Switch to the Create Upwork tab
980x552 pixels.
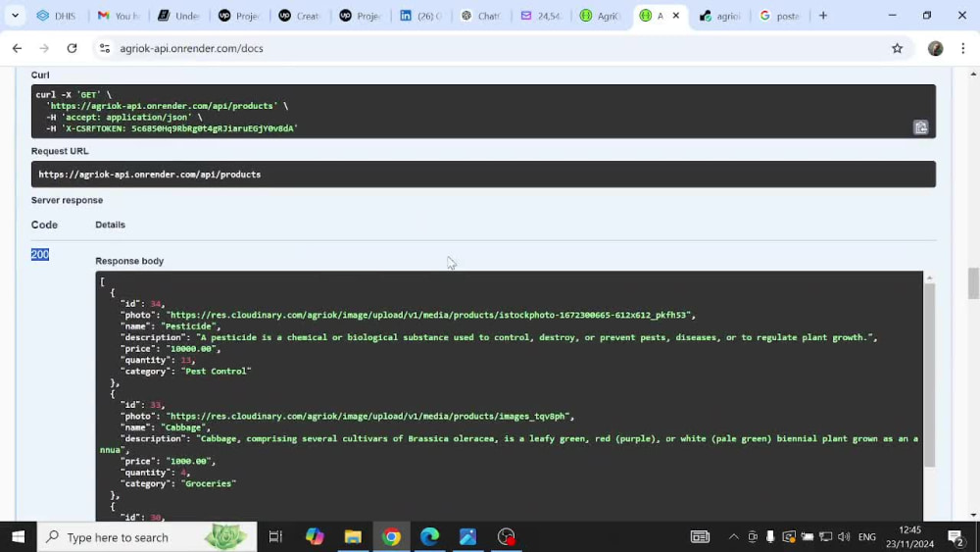[x=299, y=16]
